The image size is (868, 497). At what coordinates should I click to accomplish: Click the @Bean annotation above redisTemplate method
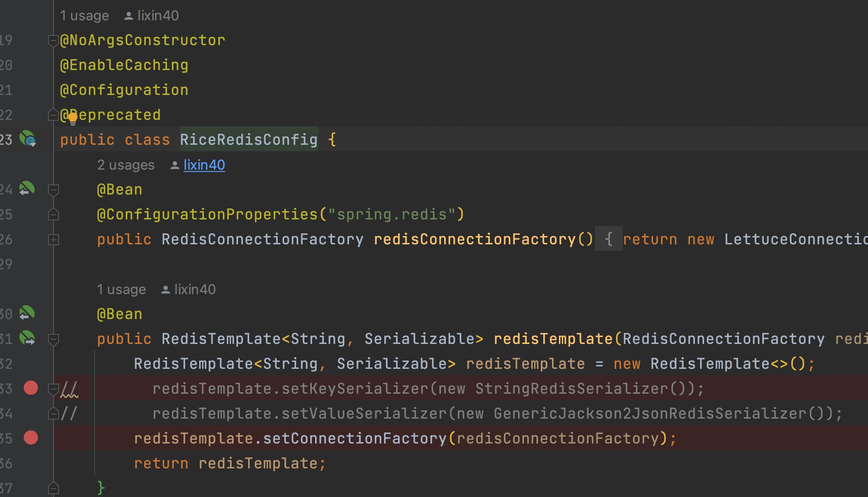click(x=119, y=314)
